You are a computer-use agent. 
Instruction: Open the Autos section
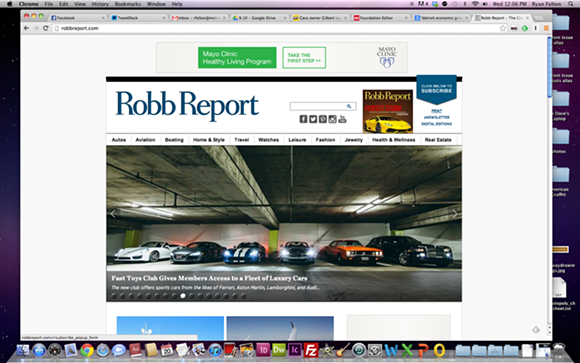pyautogui.click(x=119, y=140)
